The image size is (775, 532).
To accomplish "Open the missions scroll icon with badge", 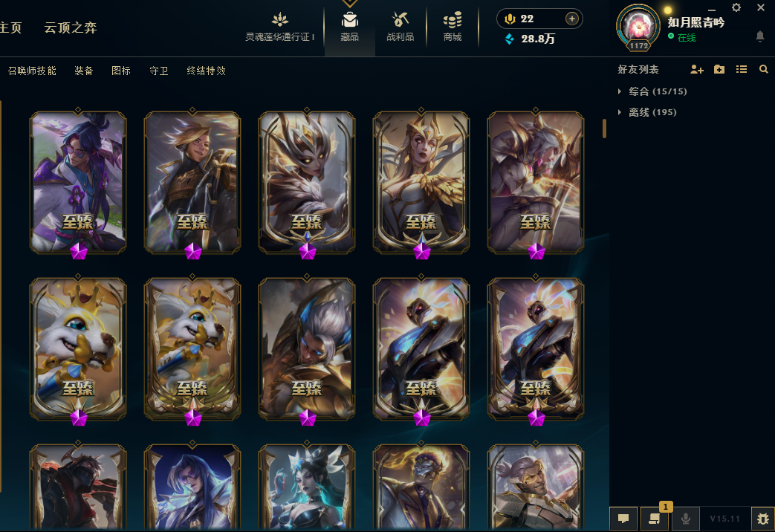I will click(x=655, y=519).
